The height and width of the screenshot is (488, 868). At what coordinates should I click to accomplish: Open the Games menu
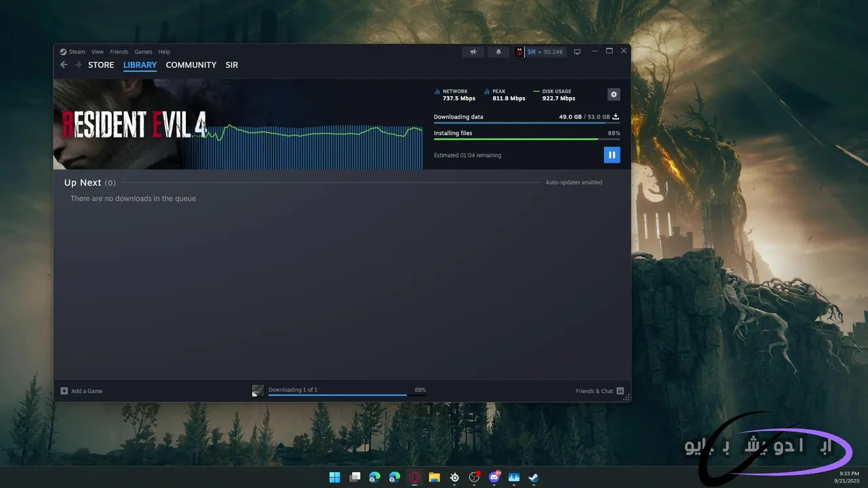(x=143, y=52)
